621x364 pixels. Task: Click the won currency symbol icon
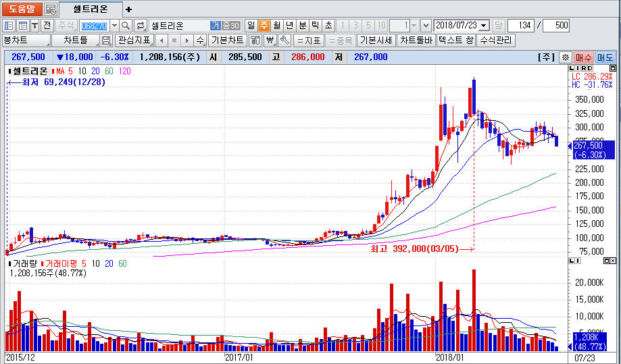tap(270, 41)
